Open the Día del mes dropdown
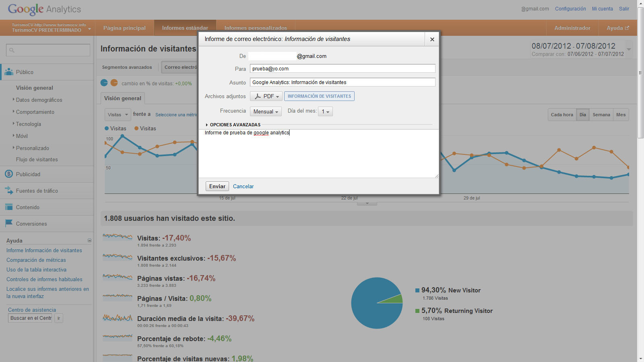The image size is (644, 362). click(325, 111)
